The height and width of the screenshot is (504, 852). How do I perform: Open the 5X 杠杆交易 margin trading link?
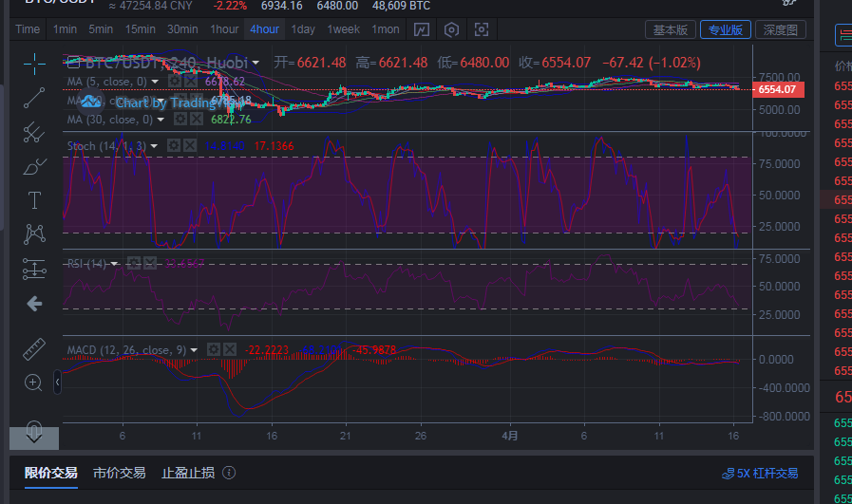(x=760, y=474)
